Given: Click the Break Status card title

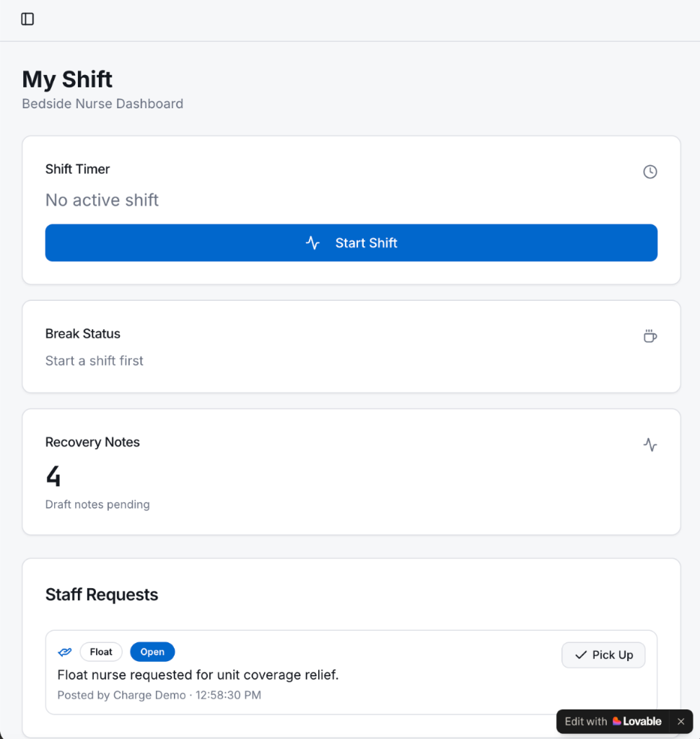Looking at the screenshot, I should pyautogui.click(x=83, y=334).
